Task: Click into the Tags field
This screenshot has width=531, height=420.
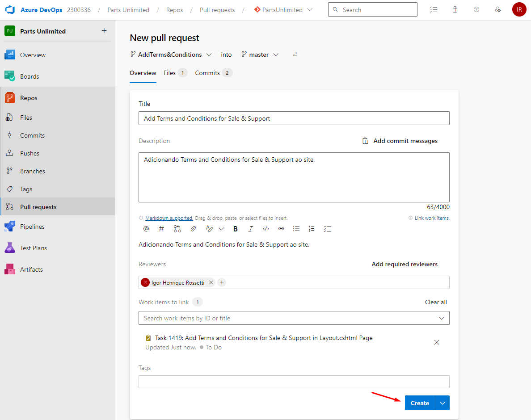Action: 294,382
